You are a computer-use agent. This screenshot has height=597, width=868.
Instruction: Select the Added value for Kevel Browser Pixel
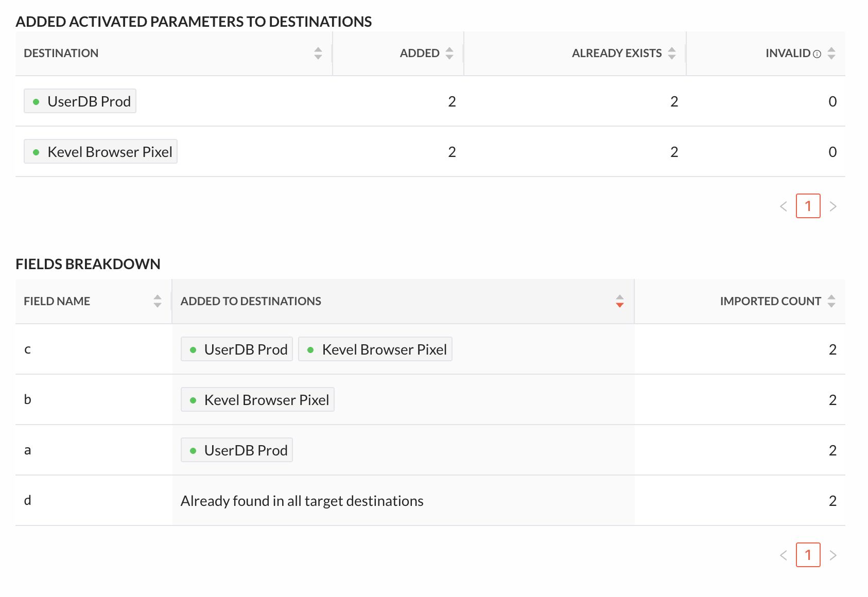[452, 152]
